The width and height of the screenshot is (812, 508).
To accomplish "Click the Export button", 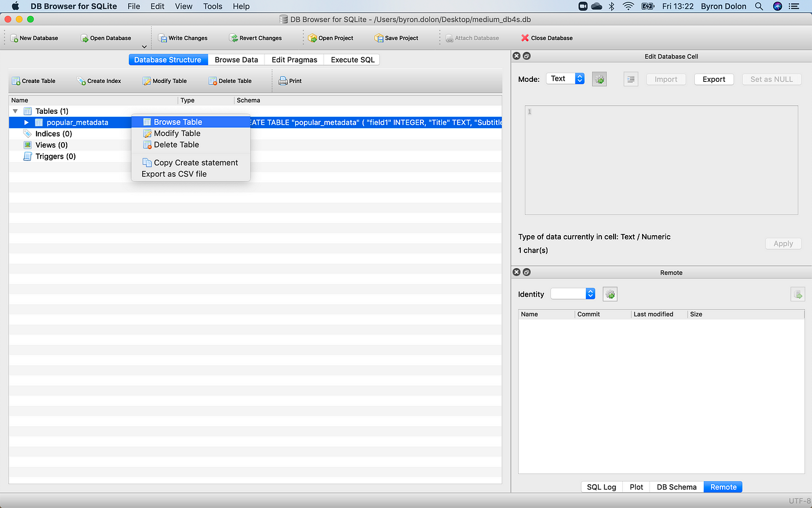I will [714, 80].
